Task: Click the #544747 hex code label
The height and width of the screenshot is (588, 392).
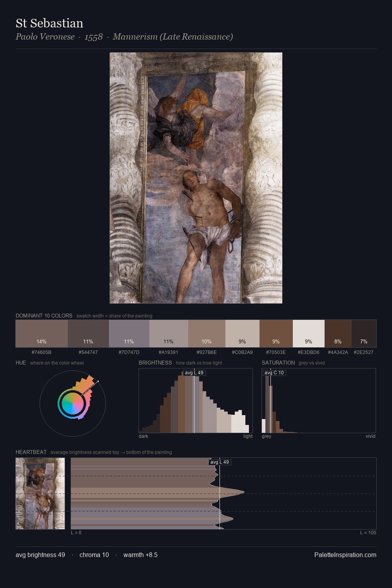Action: [x=88, y=352]
